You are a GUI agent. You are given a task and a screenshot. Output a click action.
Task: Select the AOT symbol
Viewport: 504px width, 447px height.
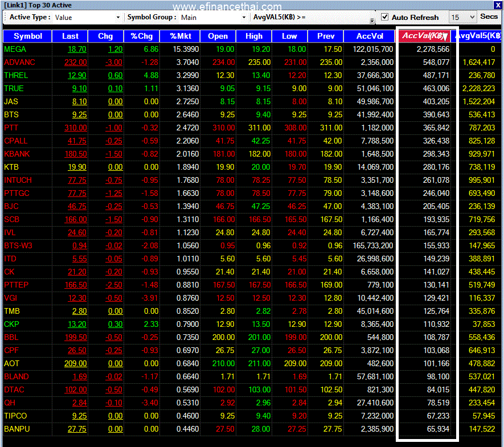tap(11, 363)
